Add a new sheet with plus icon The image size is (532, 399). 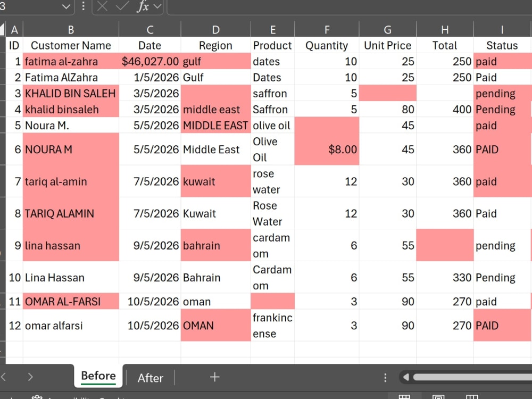click(214, 377)
